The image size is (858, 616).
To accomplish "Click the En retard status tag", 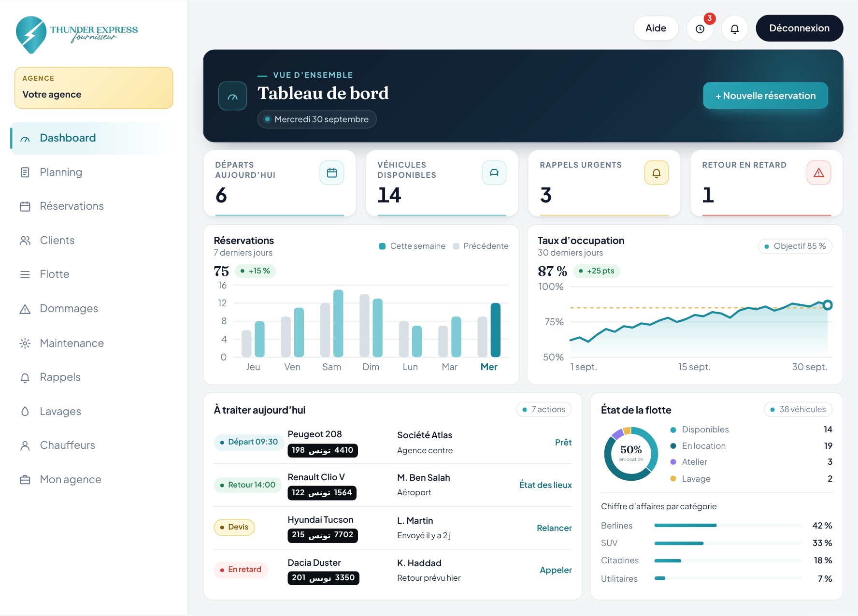I will [x=241, y=570].
